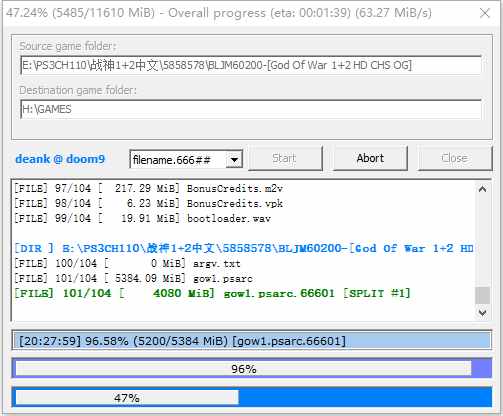Viewport: 503px width, 416px height.
Task: Select the BonusCredits.vpk log row
Action: coord(148,203)
